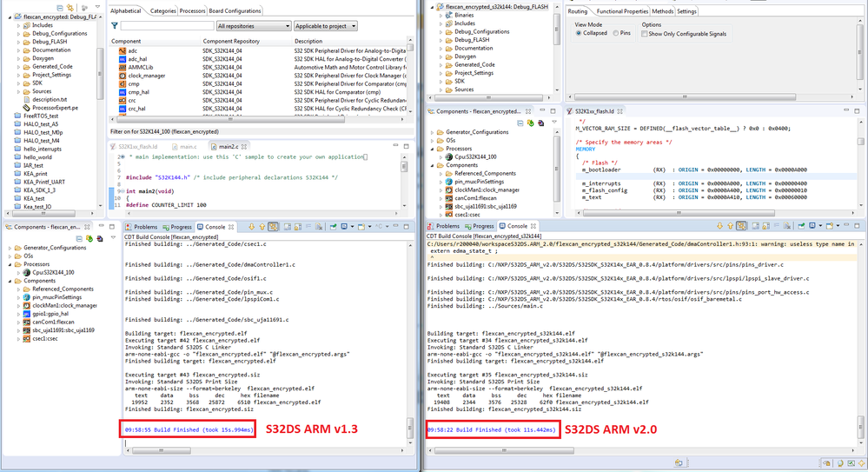Screen dimensions: 868x472
Task: Enable Show Only Configurable Signals checkbox
Action: [x=645, y=34]
